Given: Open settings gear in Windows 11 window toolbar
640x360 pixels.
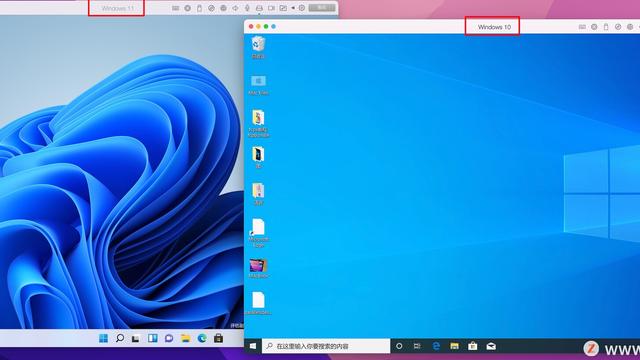Looking at the screenshot, I should pyautogui.click(x=302, y=8).
